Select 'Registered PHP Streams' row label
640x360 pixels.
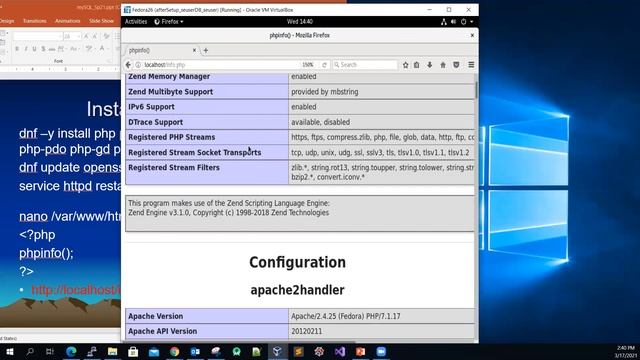pos(171,137)
